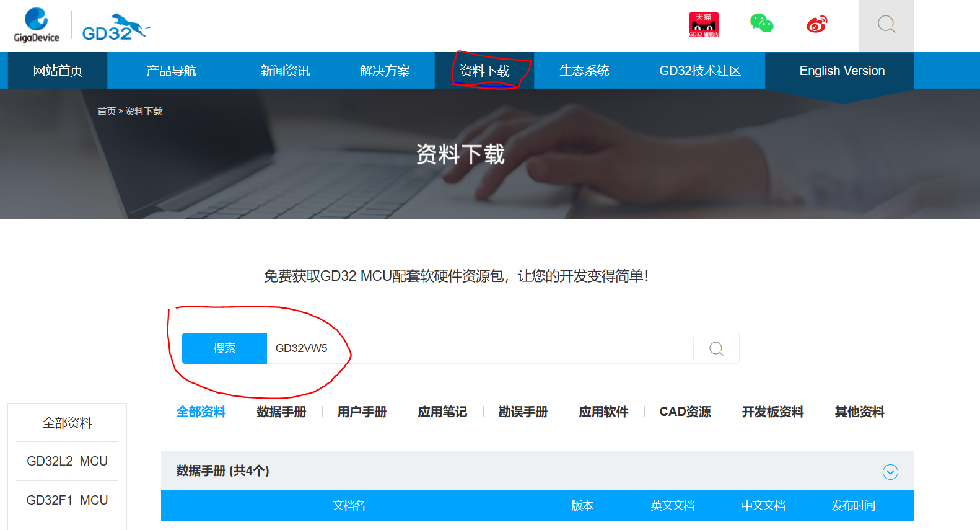Click the GD32 leopard logo

click(115, 27)
